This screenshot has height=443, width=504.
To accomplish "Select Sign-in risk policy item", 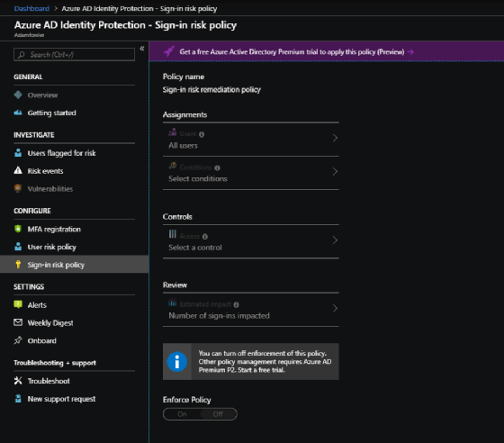I will 74,265.
